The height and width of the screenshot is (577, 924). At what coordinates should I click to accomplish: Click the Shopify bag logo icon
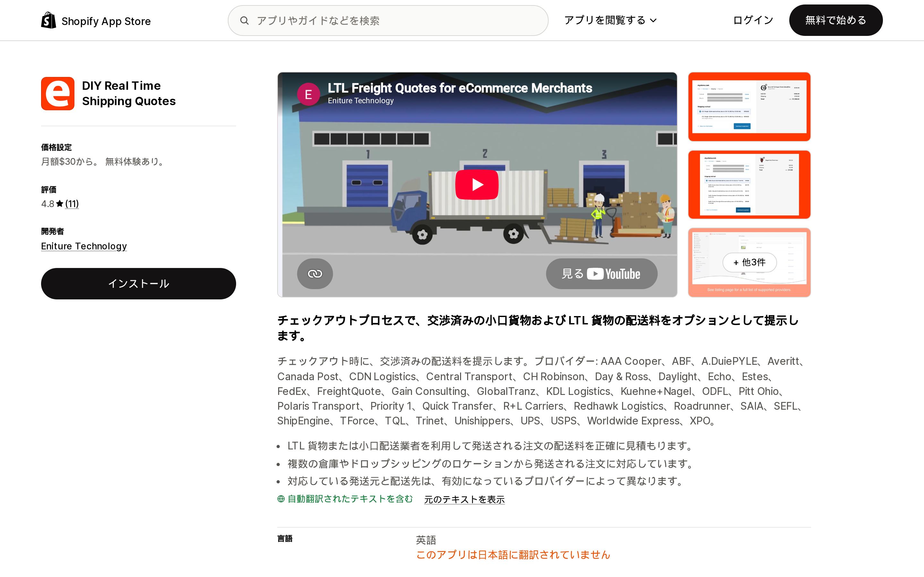[48, 20]
